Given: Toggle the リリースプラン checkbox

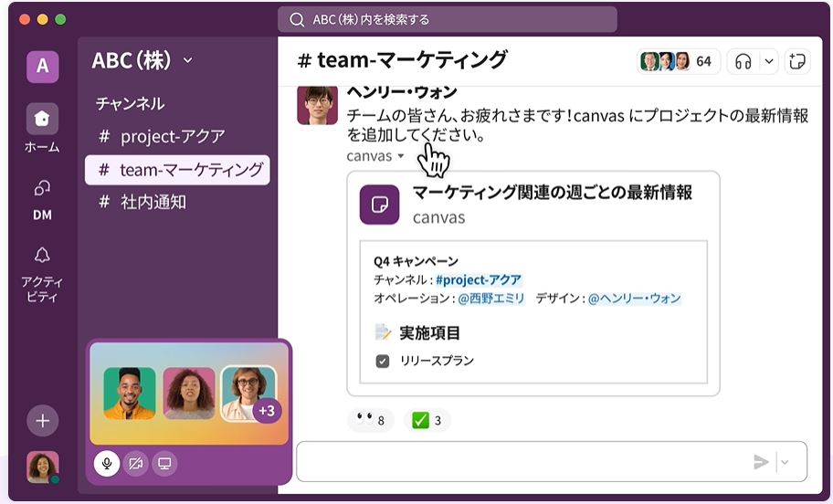Looking at the screenshot, I should (x=383, y=362).
